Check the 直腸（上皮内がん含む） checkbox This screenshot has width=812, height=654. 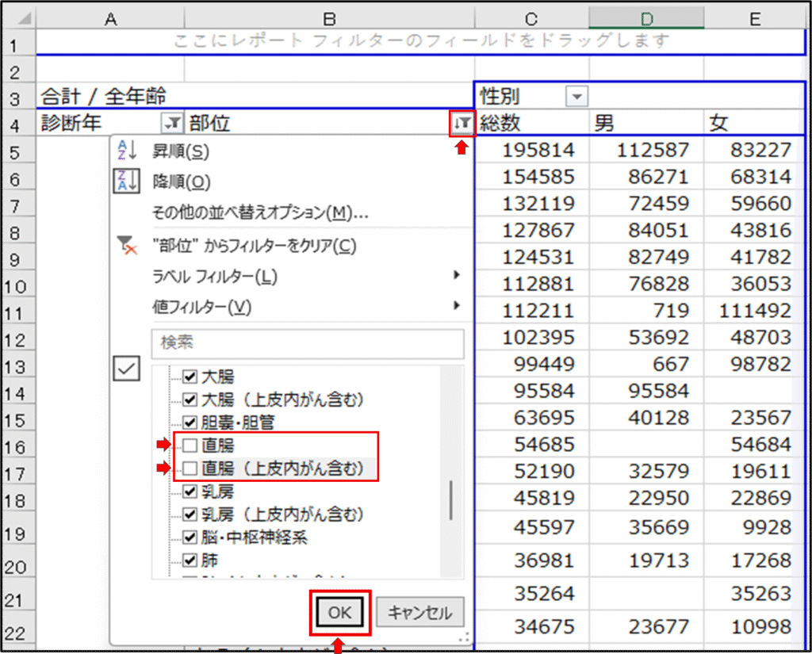(x=190, y=469)
